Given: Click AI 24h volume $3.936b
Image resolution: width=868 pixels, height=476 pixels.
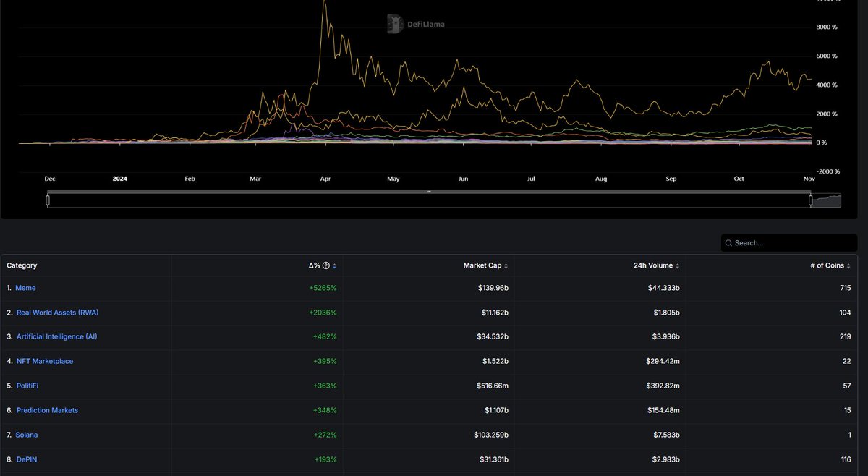Looking at the screenshot, I should click(665, 337).
